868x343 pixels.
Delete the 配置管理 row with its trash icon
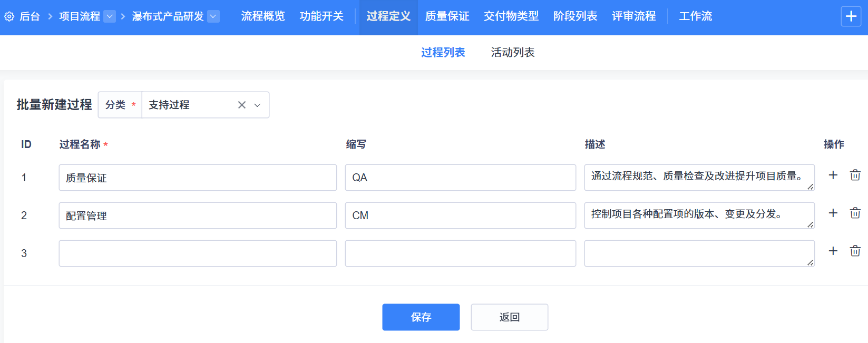855,213
